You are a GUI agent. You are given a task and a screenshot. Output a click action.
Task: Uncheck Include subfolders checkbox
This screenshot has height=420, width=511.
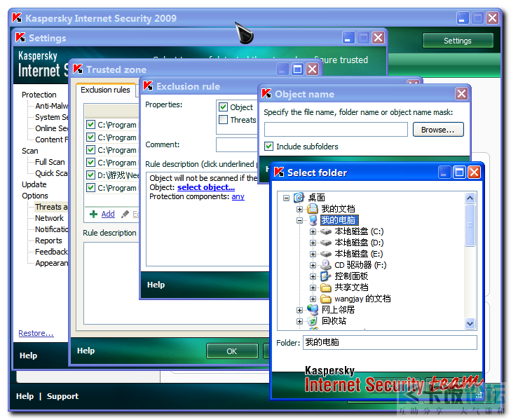pos(269,146)
